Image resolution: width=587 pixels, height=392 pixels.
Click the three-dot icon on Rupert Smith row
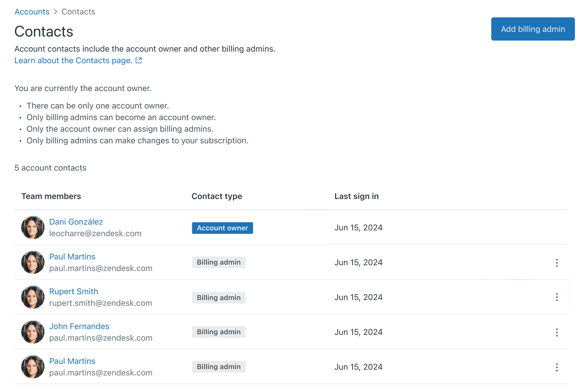point(557,297)
